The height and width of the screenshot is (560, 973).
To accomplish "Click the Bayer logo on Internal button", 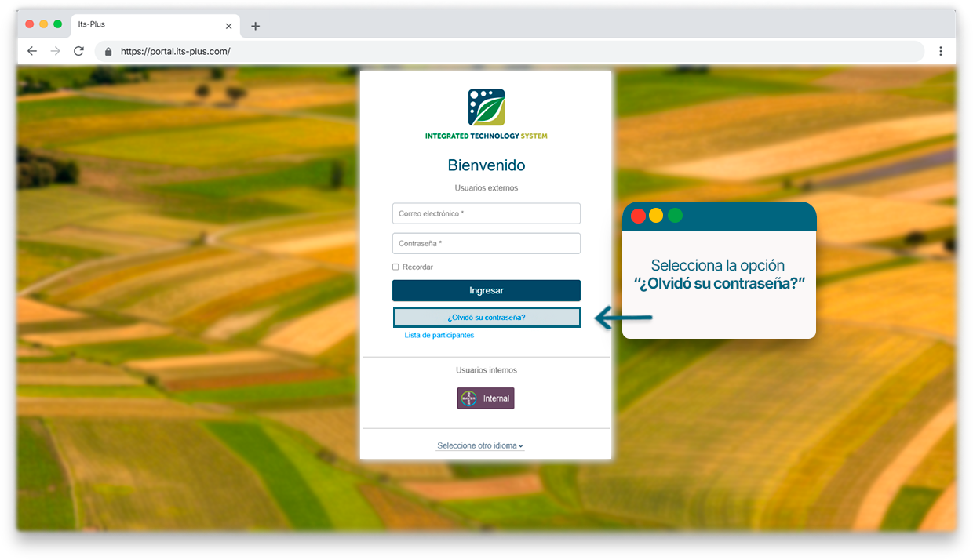I will pos(468,398).
